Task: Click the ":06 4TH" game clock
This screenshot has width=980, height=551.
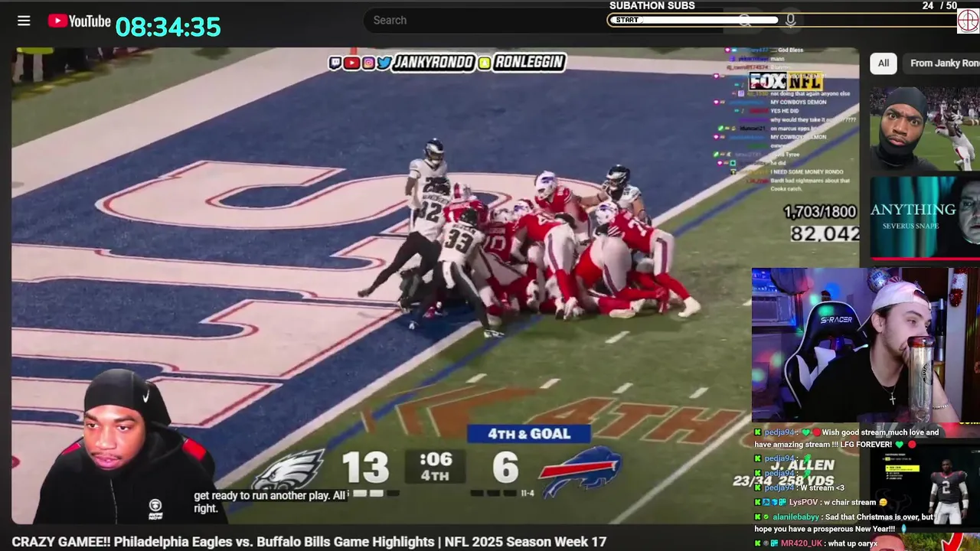Action: [x=435, y=467]
